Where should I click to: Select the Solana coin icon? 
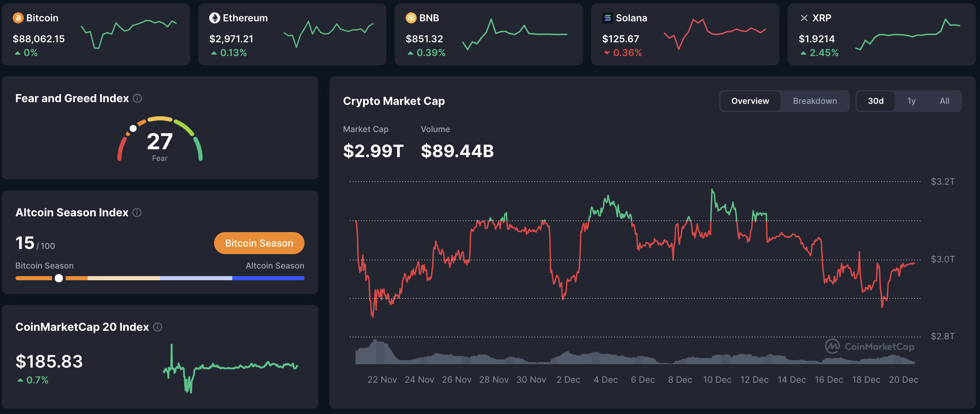pos(608,18)
